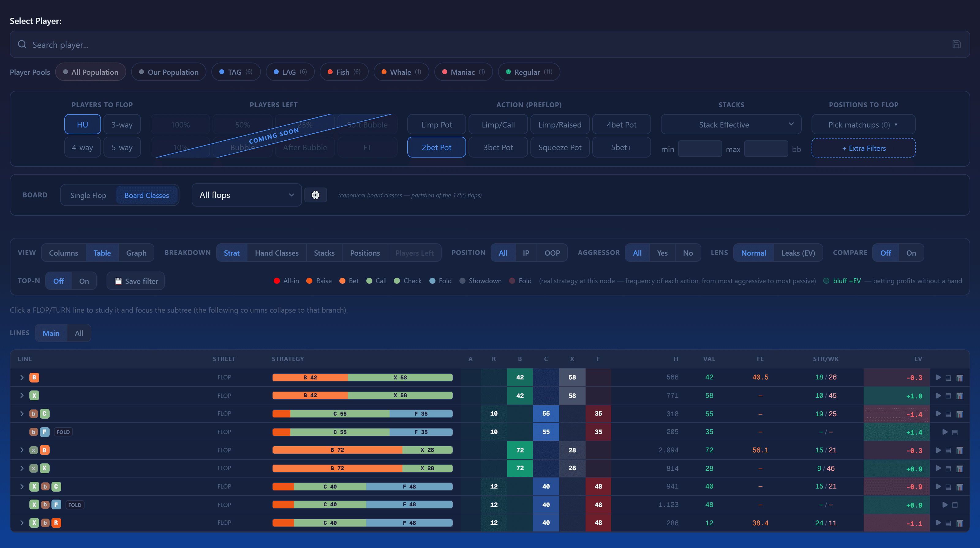Click the Search player input field
980x548 pixels.
tap(490, 44)
